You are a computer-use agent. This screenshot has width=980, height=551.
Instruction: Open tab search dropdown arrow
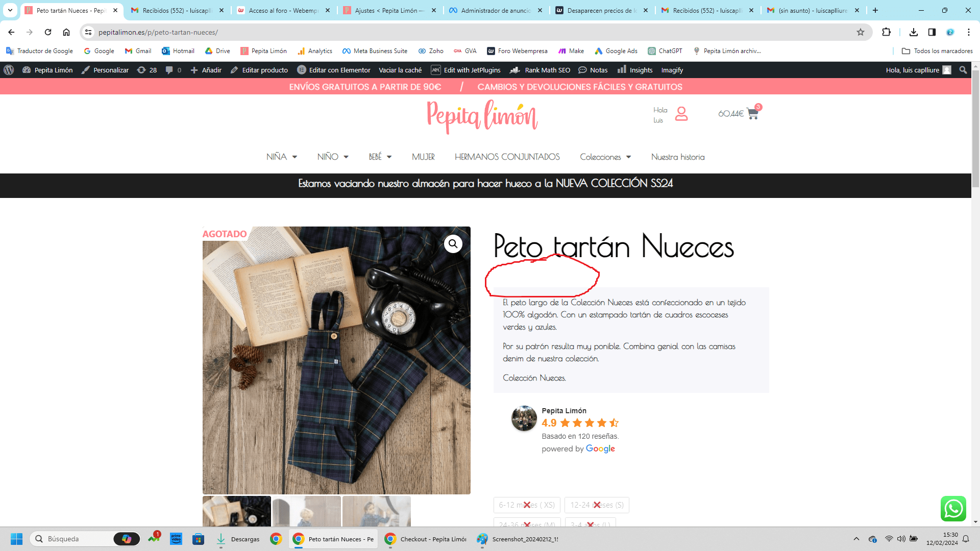[10, 10]
